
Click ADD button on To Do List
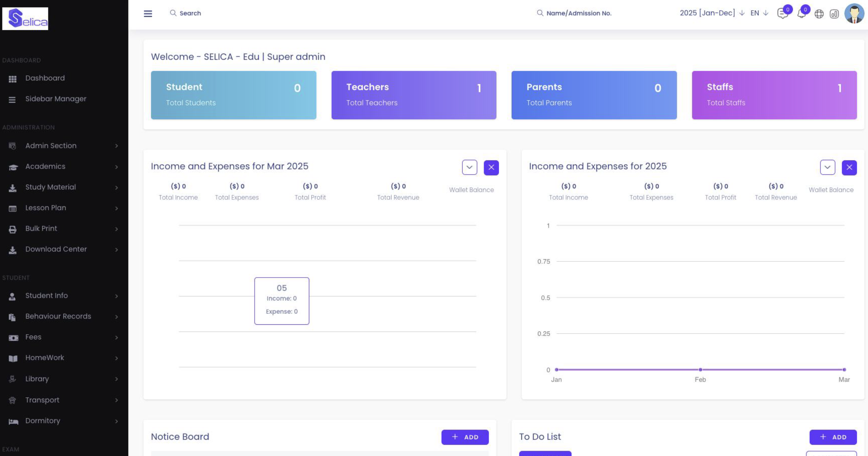pyautogui.click(x=833, y=437)
